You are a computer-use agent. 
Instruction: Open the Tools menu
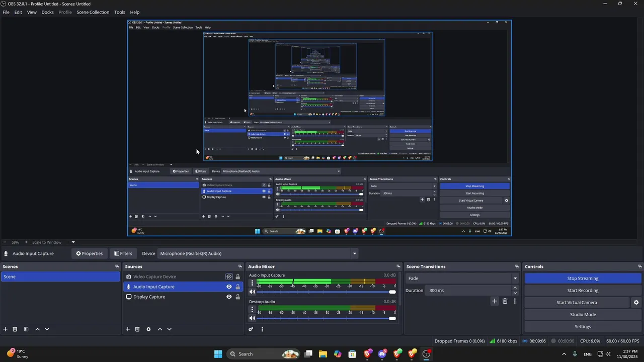(x=120, y=12)
